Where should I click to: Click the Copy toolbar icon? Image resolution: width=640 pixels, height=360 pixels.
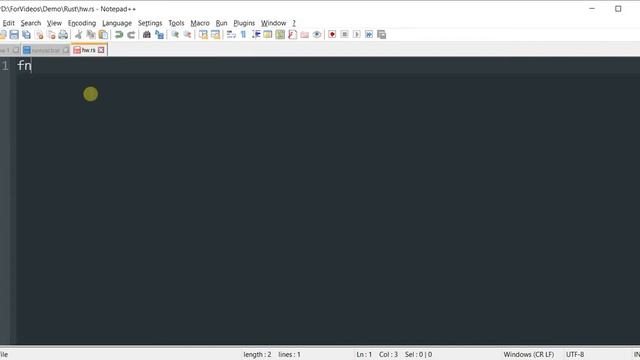click(x=91, y=35)
